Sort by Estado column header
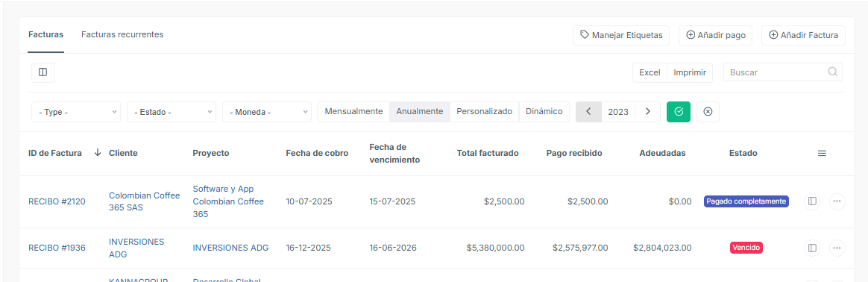Image resolution: width=868 pixels, height=282 pixels. [743, 154]
